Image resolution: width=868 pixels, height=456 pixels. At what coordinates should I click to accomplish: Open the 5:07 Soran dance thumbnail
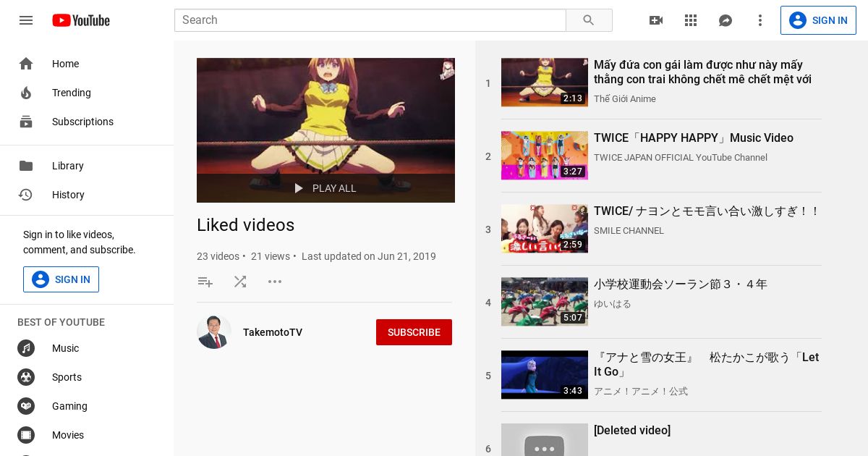tap(545, 302)
